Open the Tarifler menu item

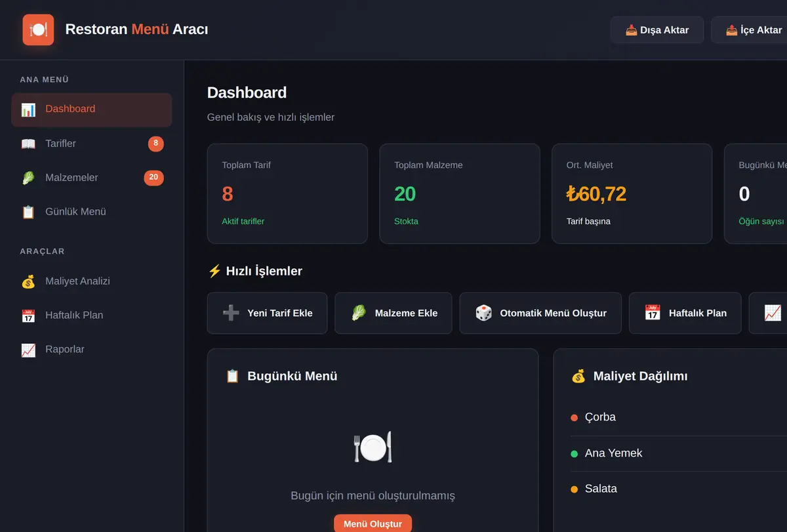click(x=92, y=144)
